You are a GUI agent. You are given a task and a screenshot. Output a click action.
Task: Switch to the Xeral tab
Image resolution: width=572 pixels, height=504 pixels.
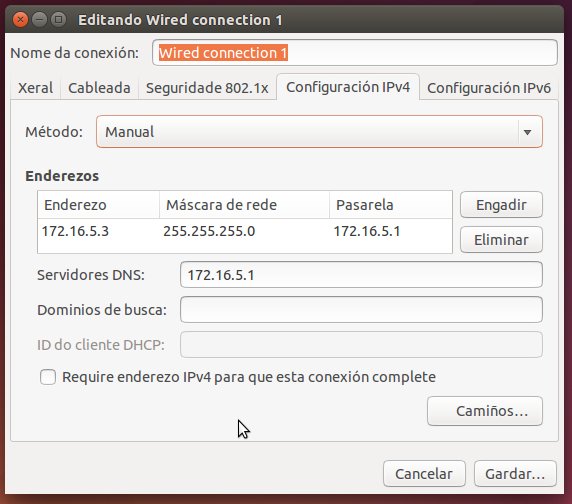(35, 88)
